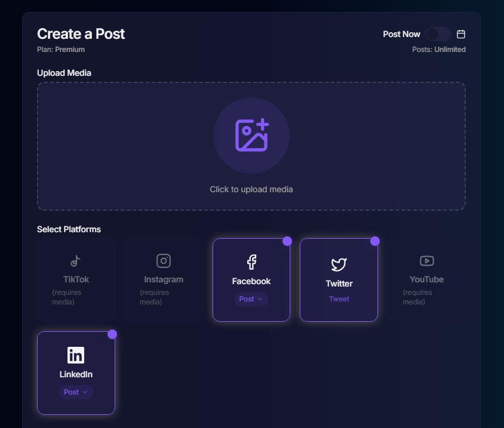
Task: Open the Facebook Post type dropdown
Action: 251,298
